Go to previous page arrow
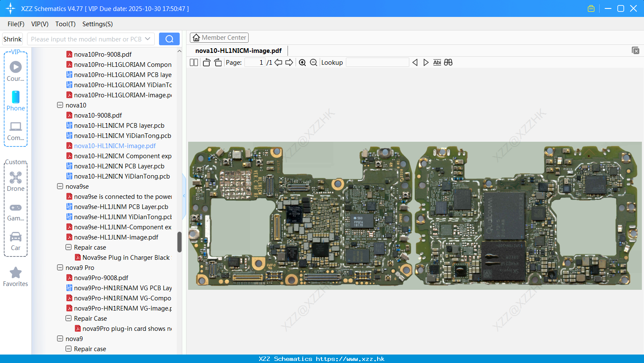The image size is (644, 363). (x=278, y=62)
